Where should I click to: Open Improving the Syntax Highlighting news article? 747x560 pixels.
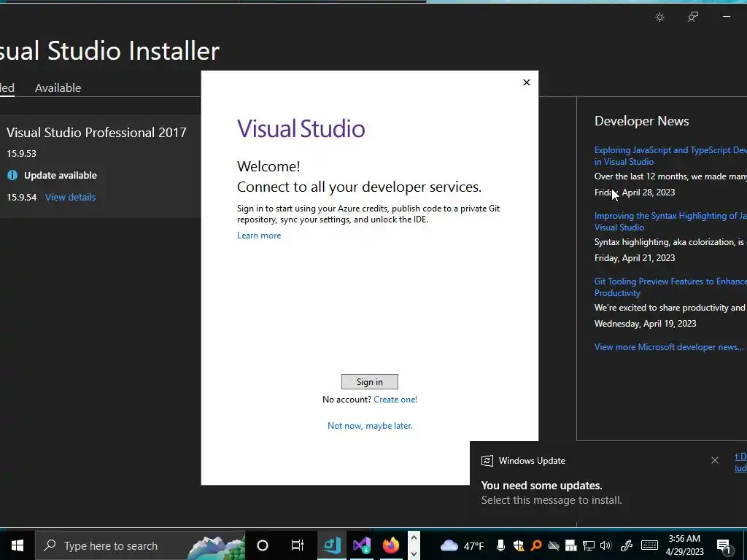click(x=671, y=222)
